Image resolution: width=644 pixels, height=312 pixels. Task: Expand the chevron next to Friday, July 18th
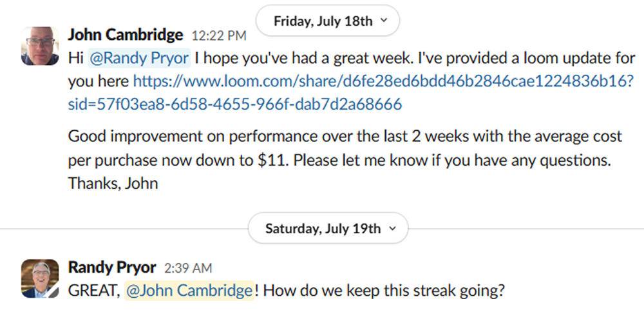[x=384, y=20]
